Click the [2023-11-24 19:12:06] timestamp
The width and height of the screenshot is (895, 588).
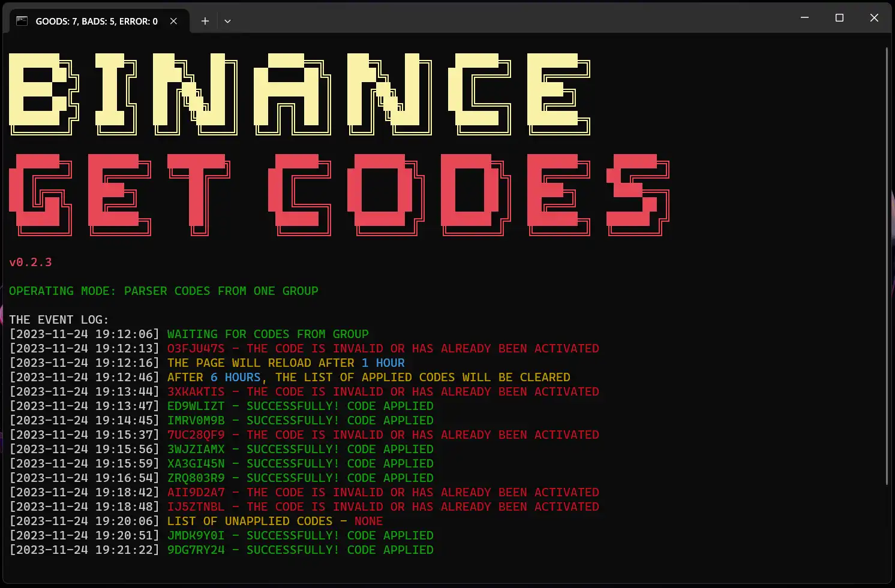tap(85, 334)
